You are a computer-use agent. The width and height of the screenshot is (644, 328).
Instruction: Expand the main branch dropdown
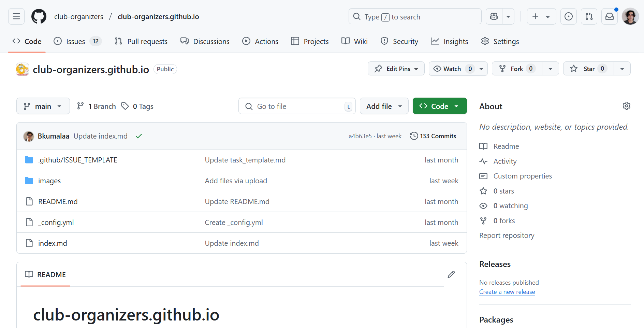(43, 106)
